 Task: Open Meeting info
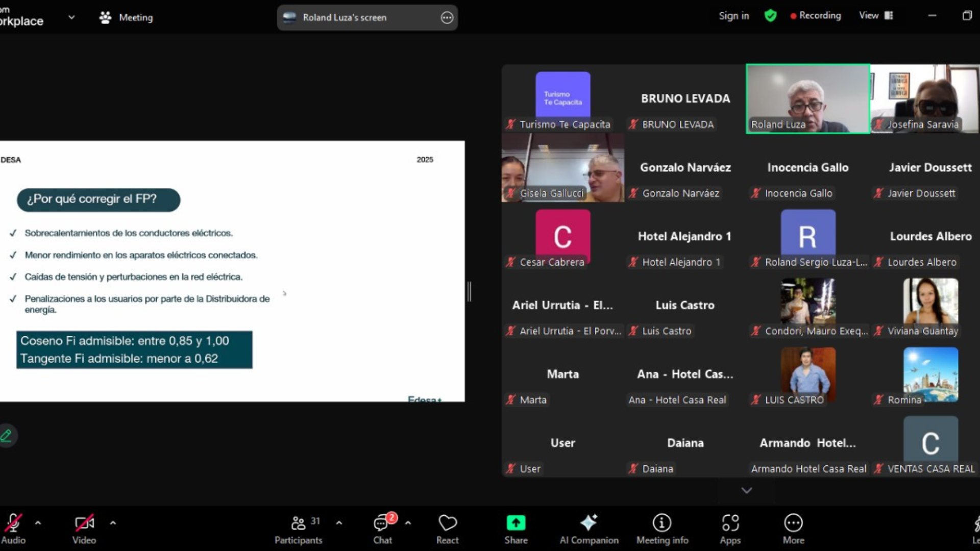click(x=662, y=529)
